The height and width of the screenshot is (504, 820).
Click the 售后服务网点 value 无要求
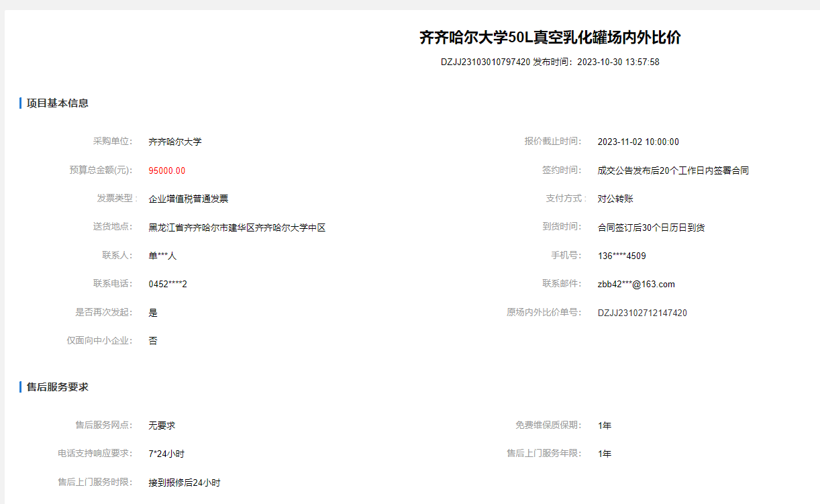click(x=162, y=426)
